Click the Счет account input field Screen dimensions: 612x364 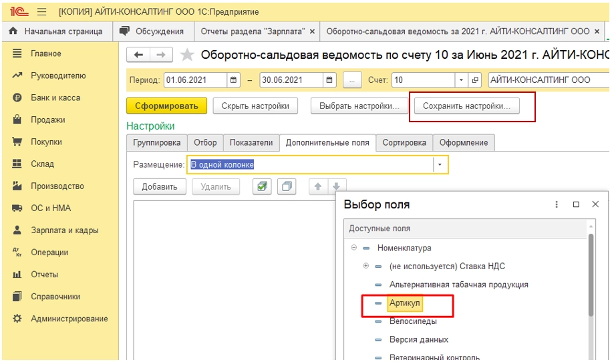coord(423,80)
